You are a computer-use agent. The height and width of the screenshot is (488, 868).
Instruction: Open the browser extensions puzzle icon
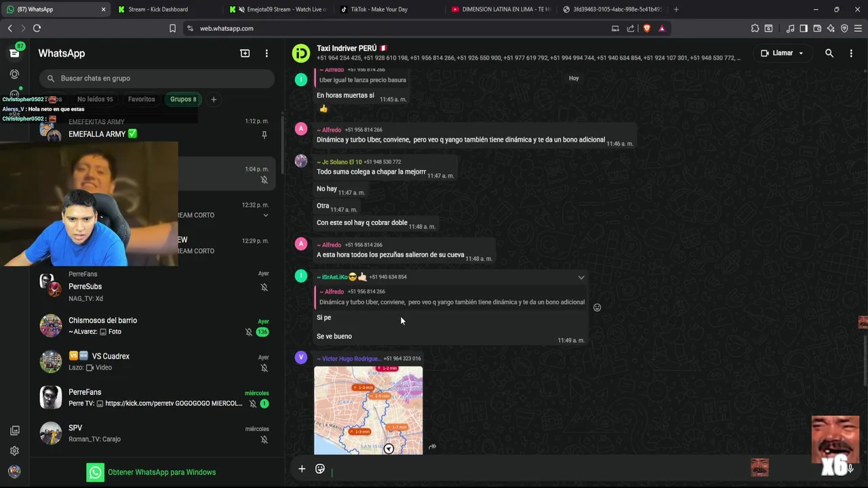(x=755, y=28)
